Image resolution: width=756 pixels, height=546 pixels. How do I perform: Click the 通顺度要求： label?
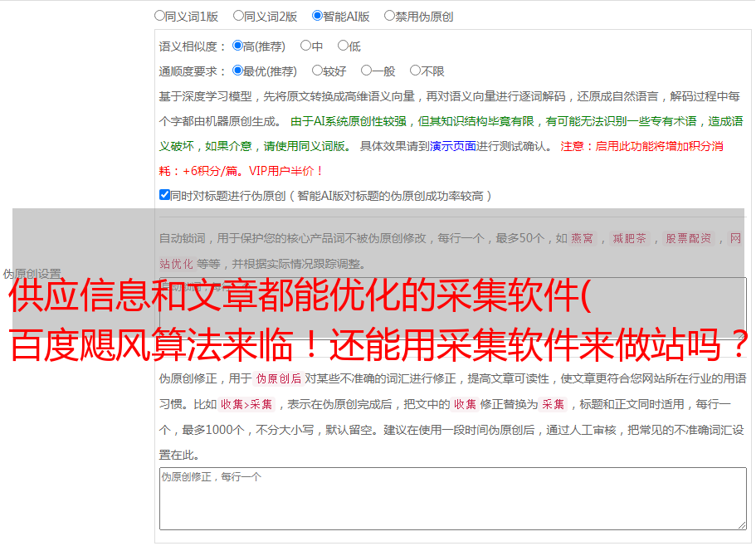(x=193, y=71)
